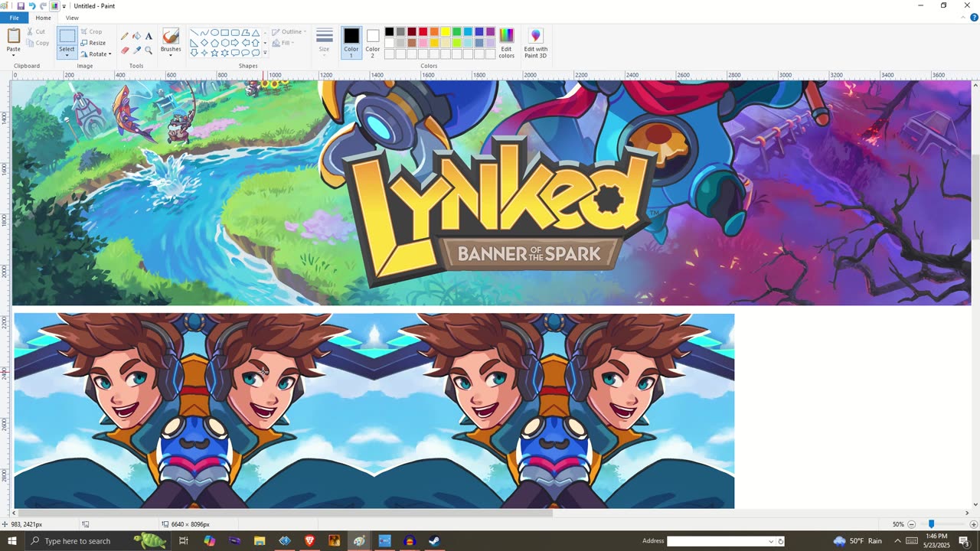980x551 pixels.
Task: Expand the Rotate dropdown menu
Action: click(x=96, y=54)
